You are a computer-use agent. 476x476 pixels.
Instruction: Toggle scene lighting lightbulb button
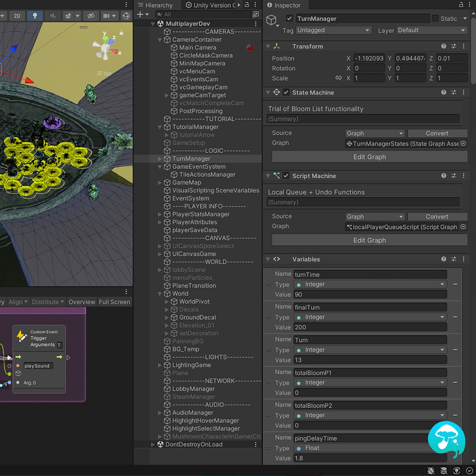coord(35,16)
